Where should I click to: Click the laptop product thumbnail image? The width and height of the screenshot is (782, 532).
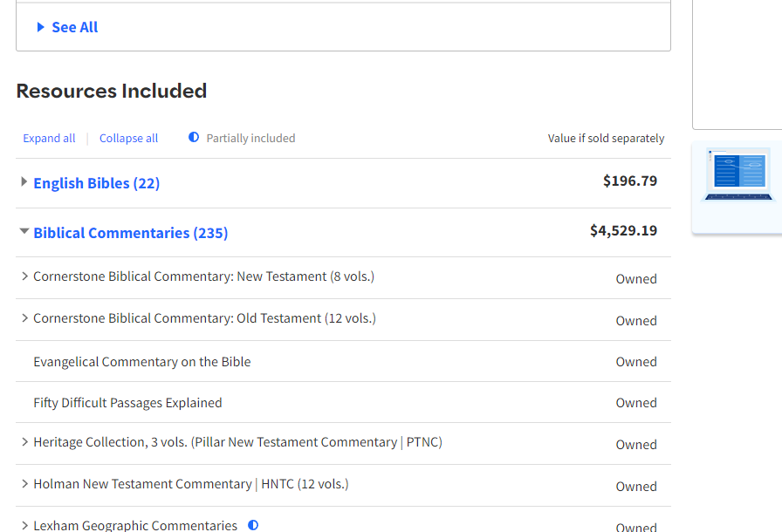coord(738,175)
